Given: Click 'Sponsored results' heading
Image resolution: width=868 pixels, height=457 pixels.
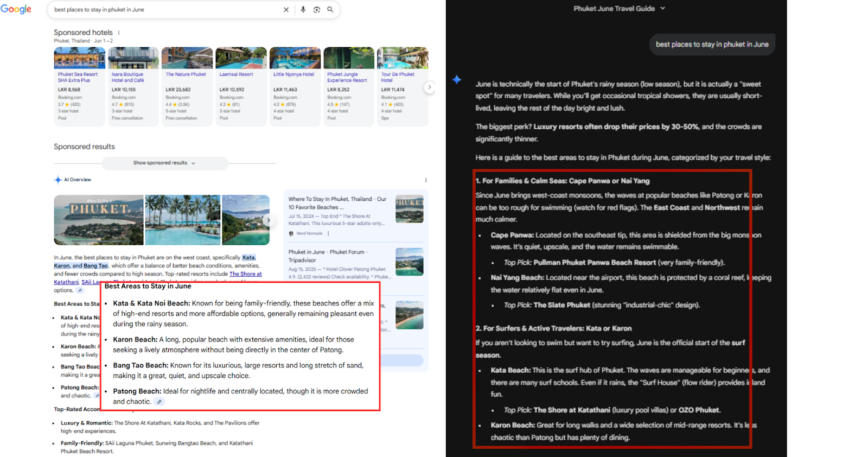Looking at the screenshot, I should (x=84, y=147).
